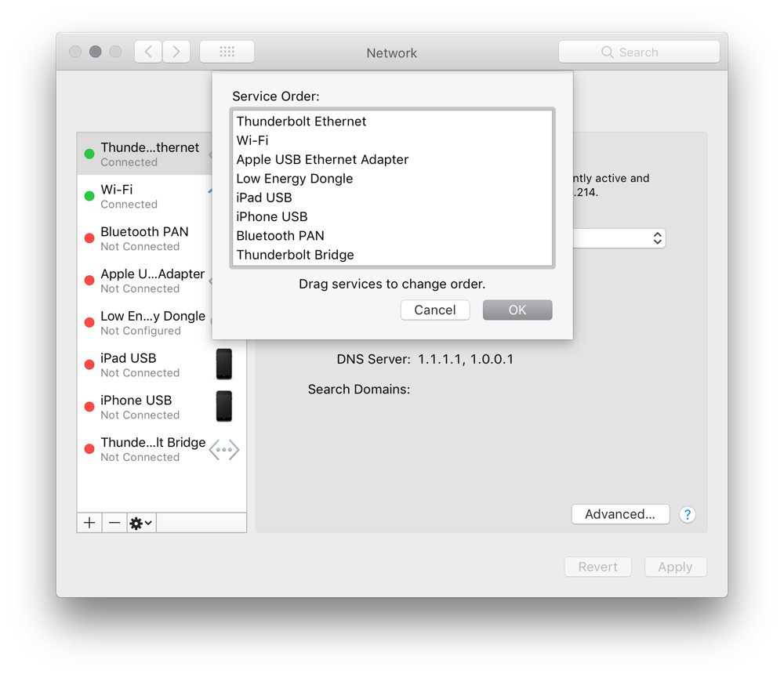This screenshot has height=678, width=784.
Task: Select iPad USB in Service Order list
Action: click(x=393, y=198)
